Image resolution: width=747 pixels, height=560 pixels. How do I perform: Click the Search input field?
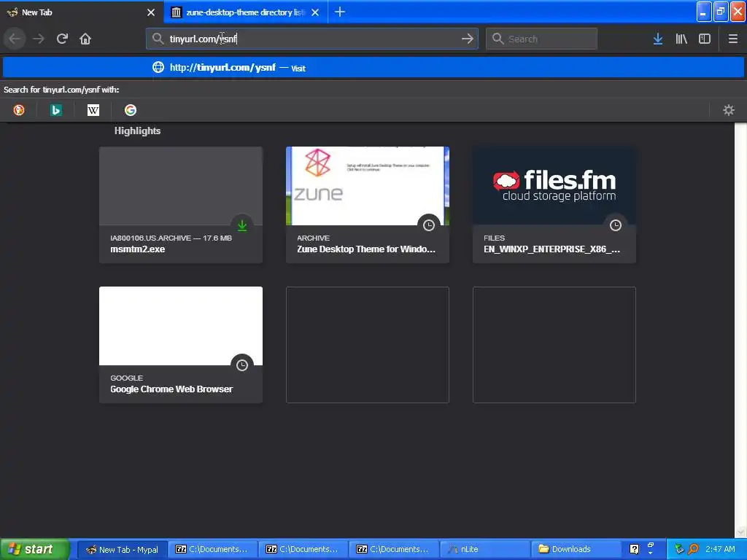pyautogui.click(x=541, y=39)
